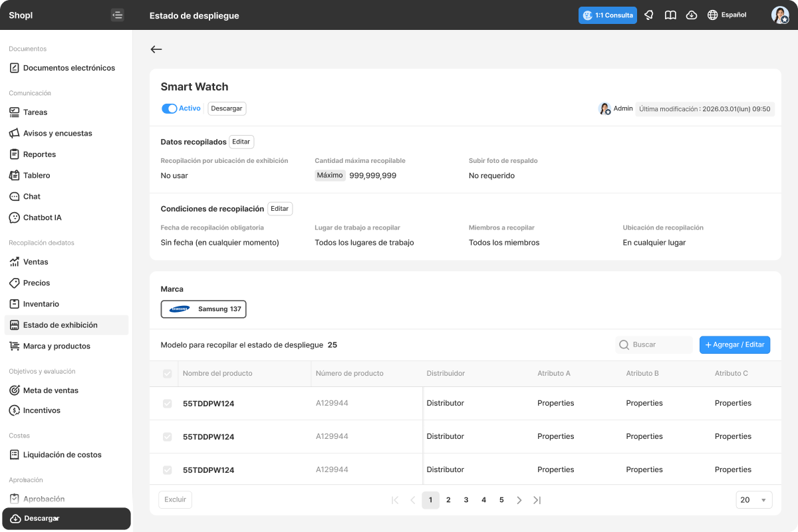The image size is (798, 532).
Task: Go to page 5
Action: tap(501, 500)
